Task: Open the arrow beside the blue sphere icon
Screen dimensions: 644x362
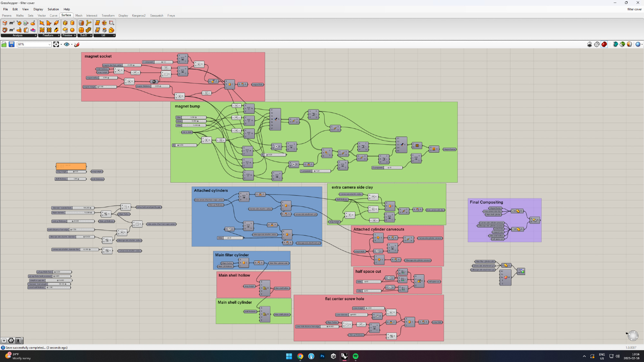Action: point(642,44)
